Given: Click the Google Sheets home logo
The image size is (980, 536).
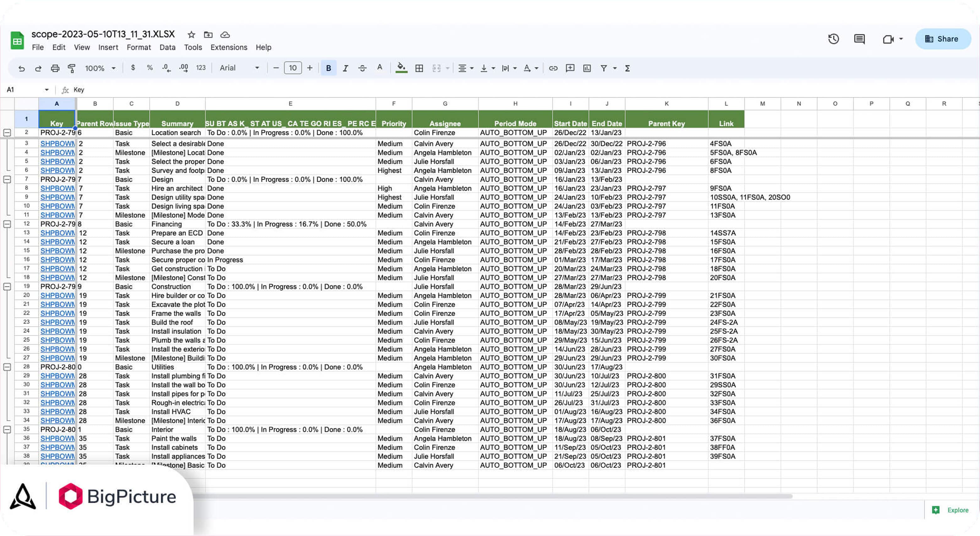Looking at the screenshot, I should coord(18,41).
